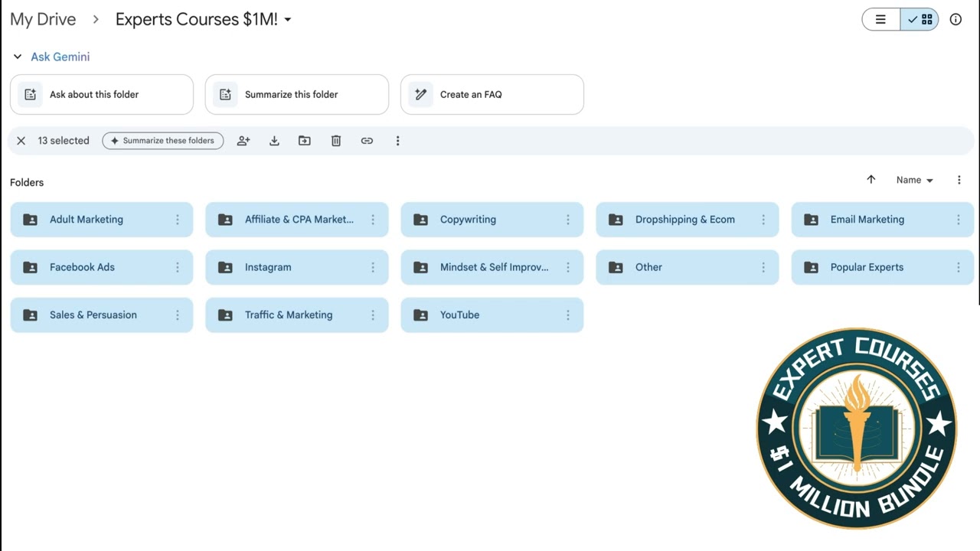Download the selected folders
This screenshot has width=980, height=551.
click(274, 141)
